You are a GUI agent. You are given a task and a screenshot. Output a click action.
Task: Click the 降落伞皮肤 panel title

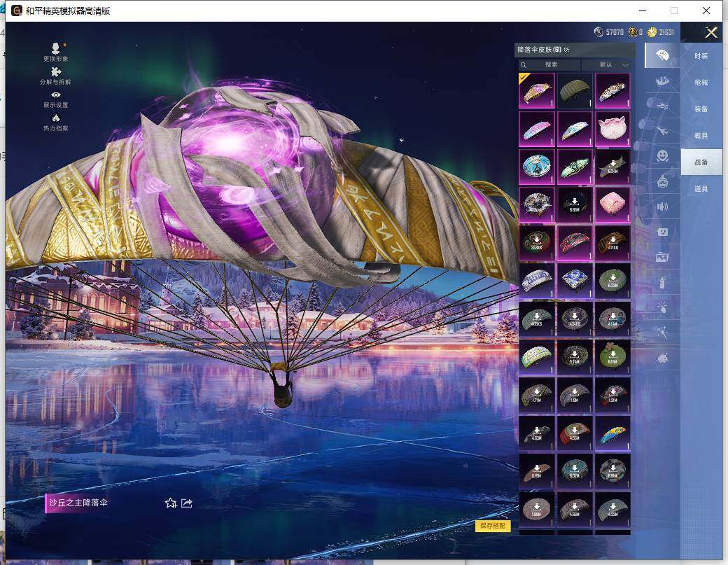coord(540,50)
